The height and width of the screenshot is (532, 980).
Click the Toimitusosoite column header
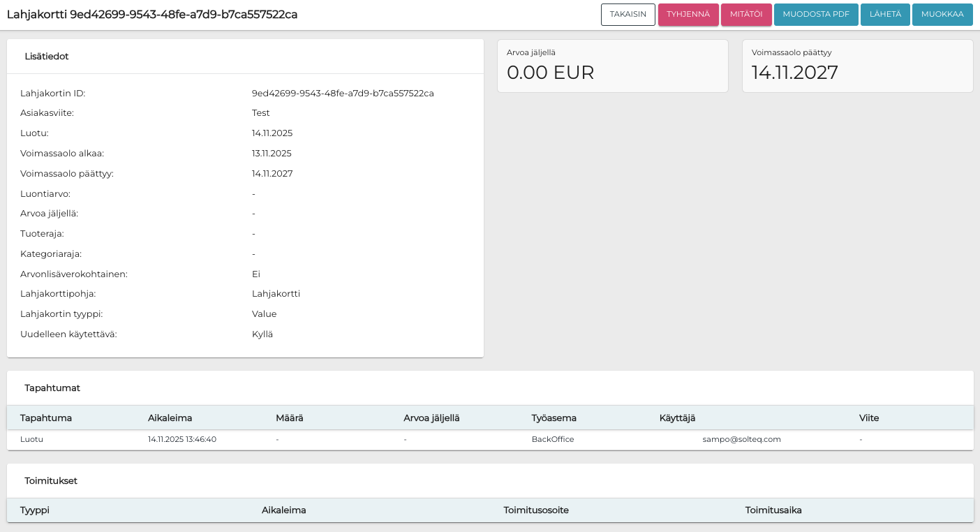(535, 510)
